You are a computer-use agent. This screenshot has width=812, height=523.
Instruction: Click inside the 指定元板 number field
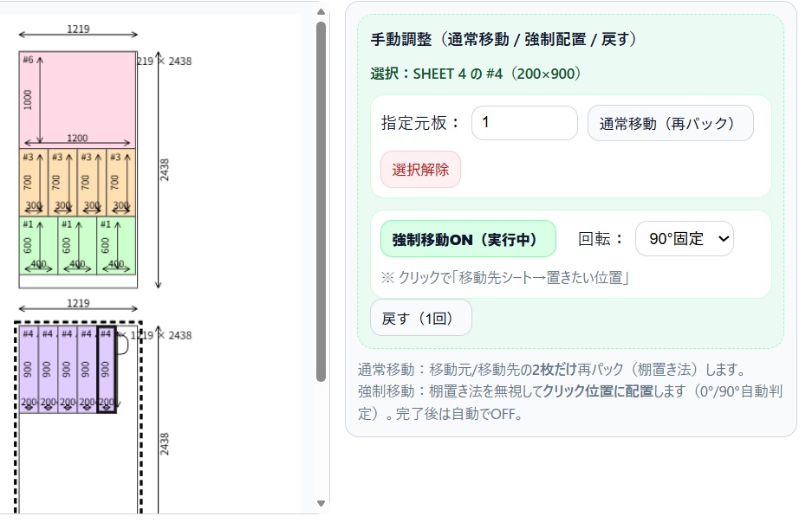(x=523, y=123)
